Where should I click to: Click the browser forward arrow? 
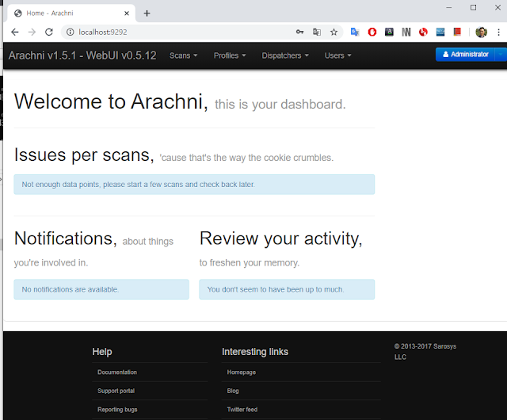click(x=32, y=32)
